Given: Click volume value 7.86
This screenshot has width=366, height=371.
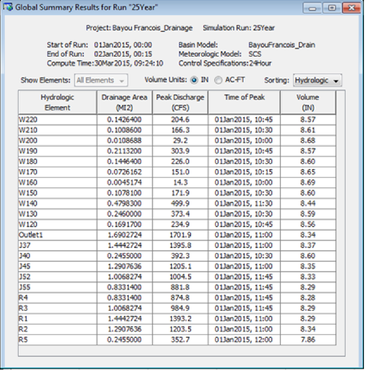Looking at the screenshot, I should point(308,340).
